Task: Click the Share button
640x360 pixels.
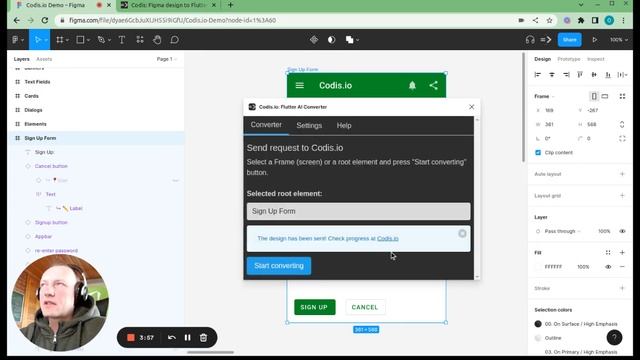Action: [569, 40]
